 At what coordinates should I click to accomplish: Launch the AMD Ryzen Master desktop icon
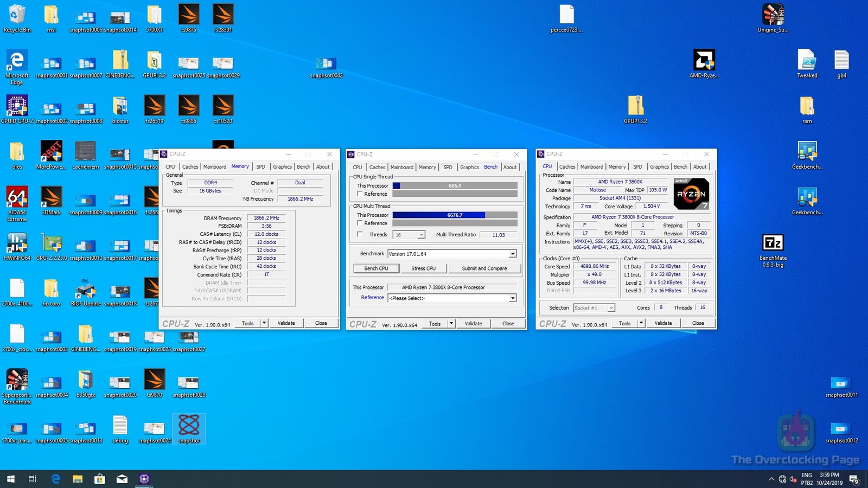(x=704, y=60)
